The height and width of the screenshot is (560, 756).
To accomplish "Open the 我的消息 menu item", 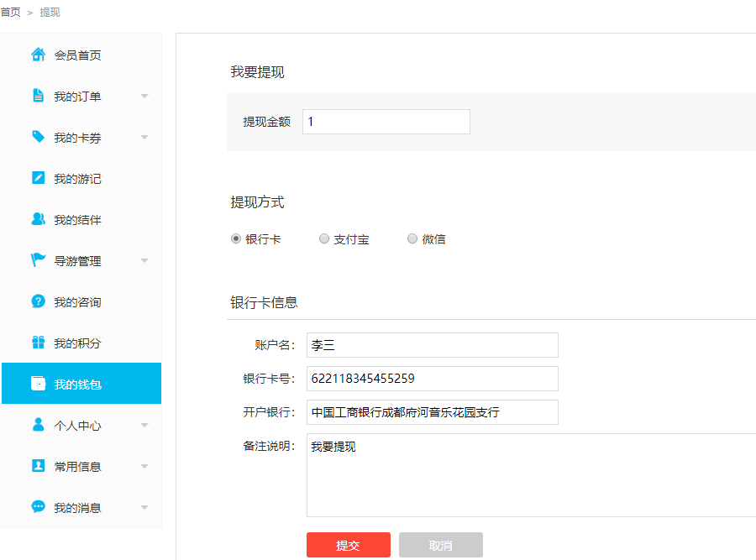I will click(77, 507).
